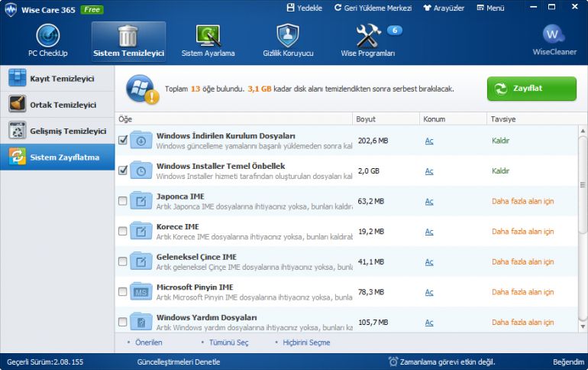The width and height of the screenshot is (588, 370).
Task: Click the Korece IME folder icon
Action: pos(141,231)
